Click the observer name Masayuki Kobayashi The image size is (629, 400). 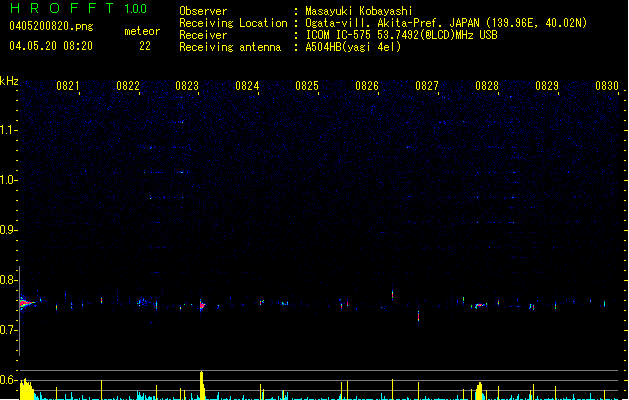(x=359, y=11)
